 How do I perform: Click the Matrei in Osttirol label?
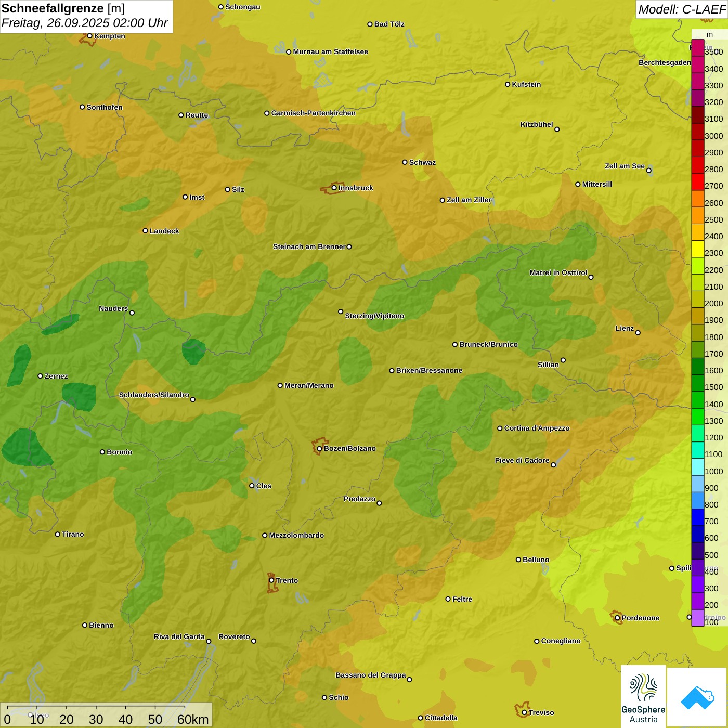pos(558,272)
